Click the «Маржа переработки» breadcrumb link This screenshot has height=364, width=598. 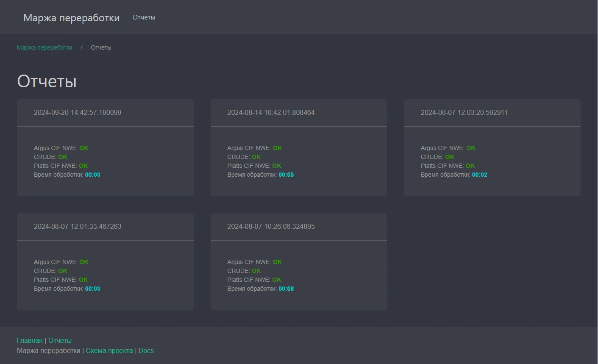[45, 47]
